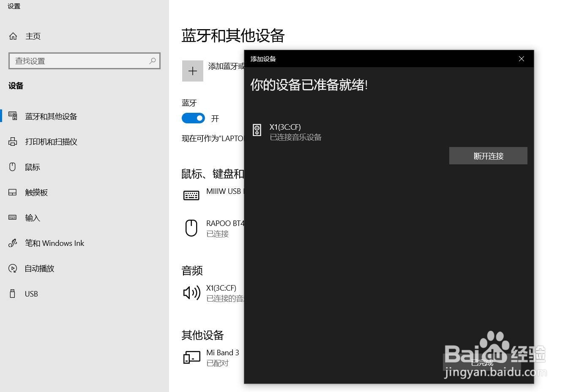Select 输入 in the sidebar
This screenshot has height=392, width=579.
pos(33,218)
